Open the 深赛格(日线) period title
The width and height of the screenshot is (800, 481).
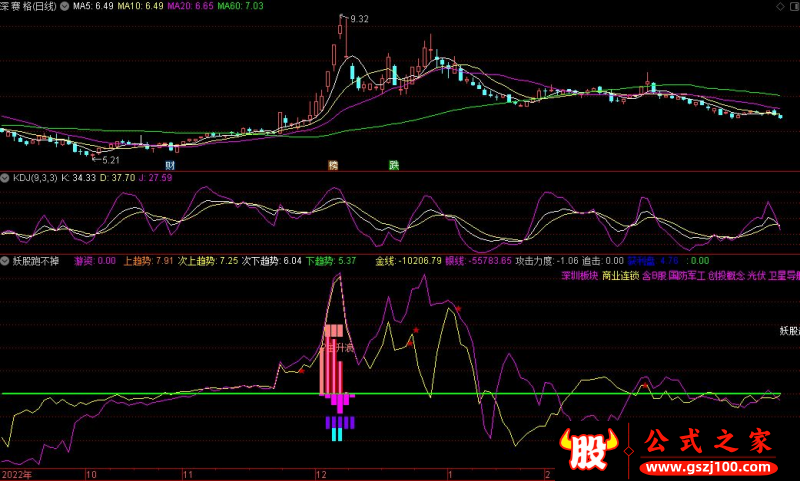click(x=30, y=6)
